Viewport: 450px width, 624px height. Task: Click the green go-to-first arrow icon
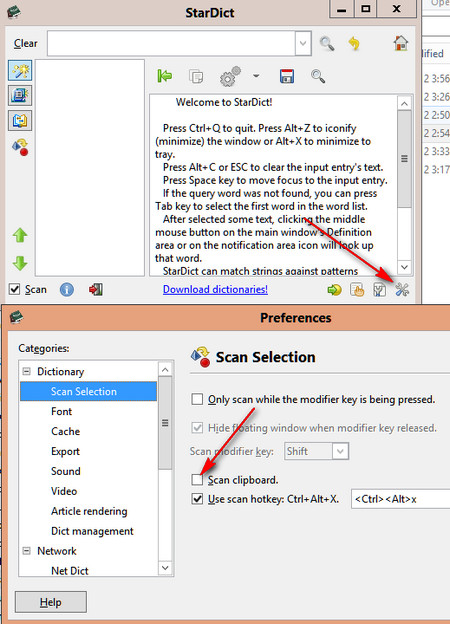point(165,76)
